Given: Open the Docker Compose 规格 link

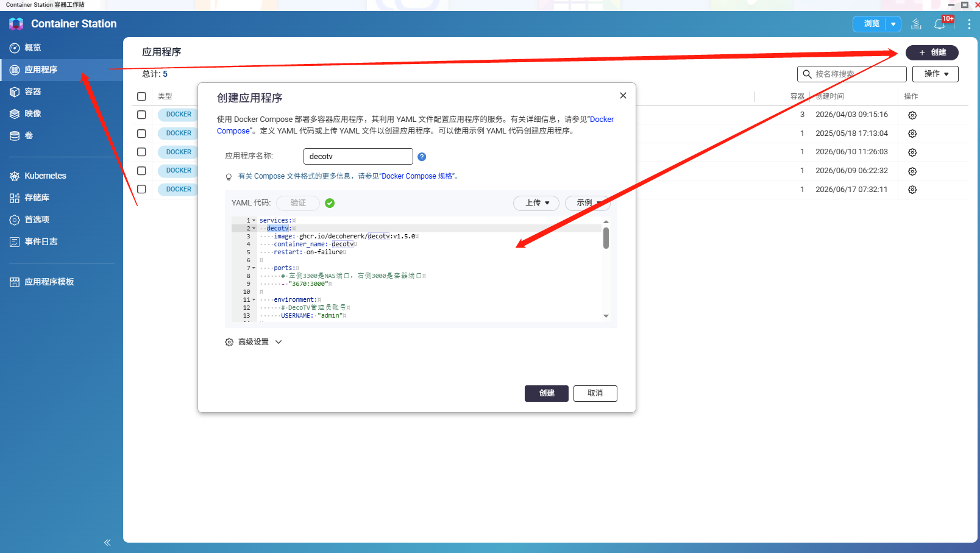Looking at the screenshot, I should (417, 176).
